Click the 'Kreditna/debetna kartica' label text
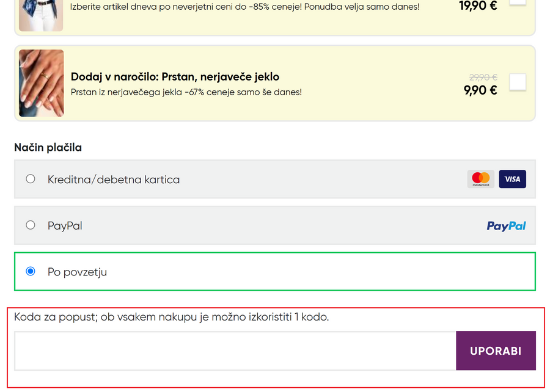The height and width of the screenshot is (392, 550). (x=114, y=180)
